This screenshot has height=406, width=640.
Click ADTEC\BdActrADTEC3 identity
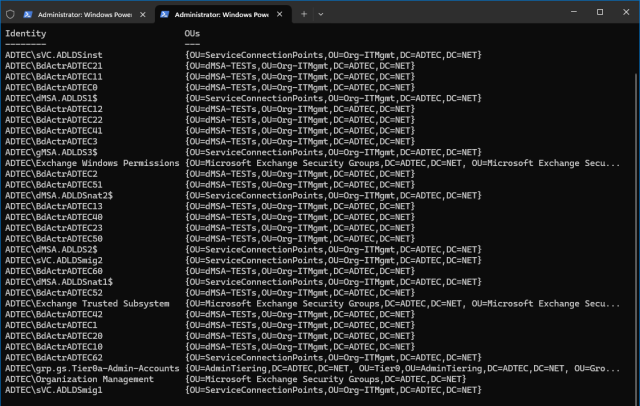[51, 142]
